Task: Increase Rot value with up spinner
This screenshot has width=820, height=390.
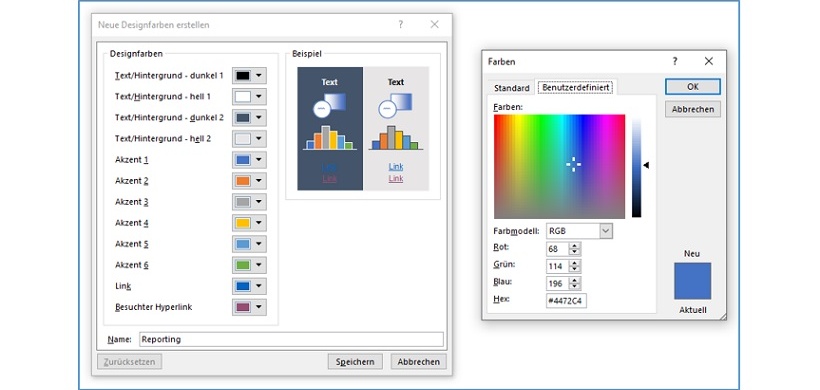Action: click(575, 246)
